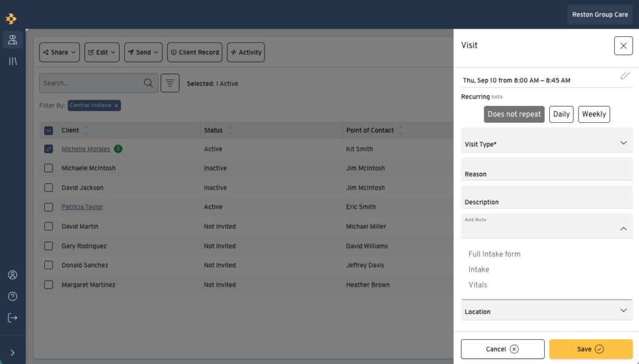Click the Reston Group Care button

600,15
